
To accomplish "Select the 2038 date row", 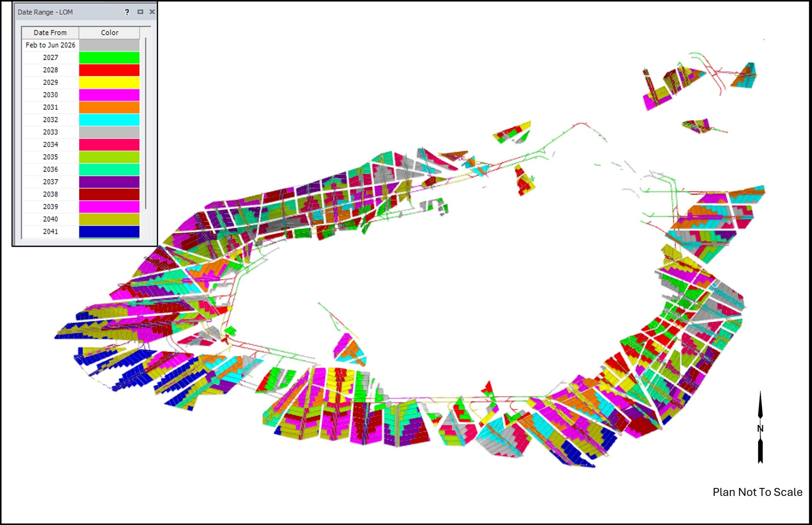I will pos(81,194).
